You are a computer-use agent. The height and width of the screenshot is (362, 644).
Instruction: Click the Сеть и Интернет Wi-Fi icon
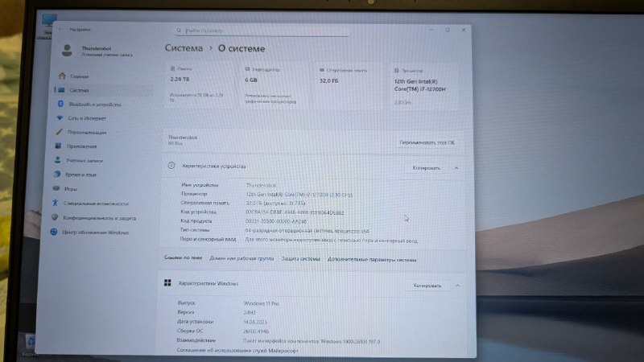coord(60,117)
